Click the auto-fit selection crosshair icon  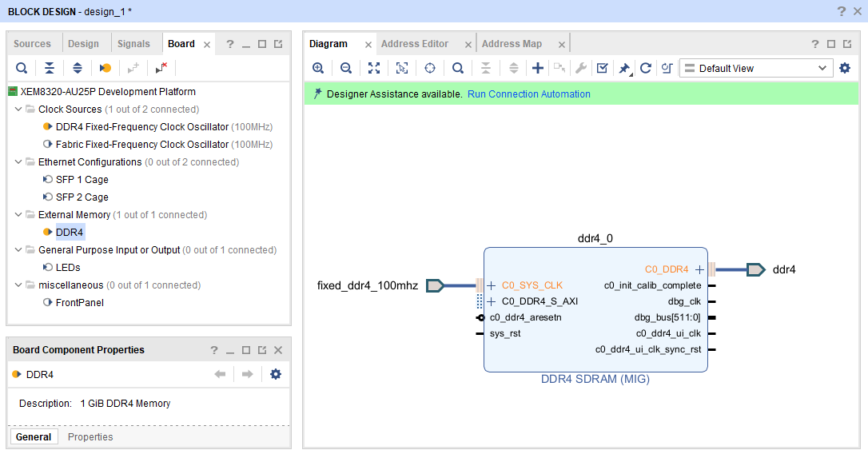tap(429, 68)
